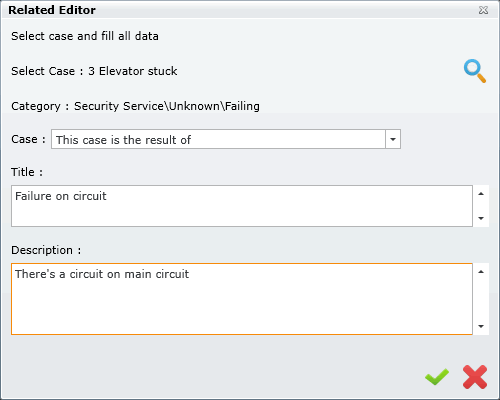Cancel with the red X icon
This screenshot has width=500, height=400.
tap(475, 377)
